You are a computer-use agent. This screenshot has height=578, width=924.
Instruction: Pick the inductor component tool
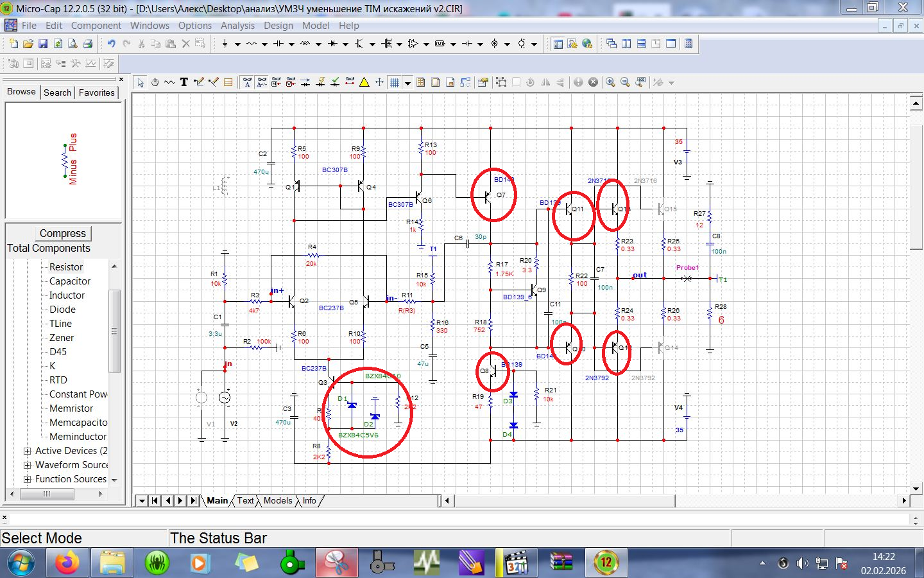click(x=305, y=44)
